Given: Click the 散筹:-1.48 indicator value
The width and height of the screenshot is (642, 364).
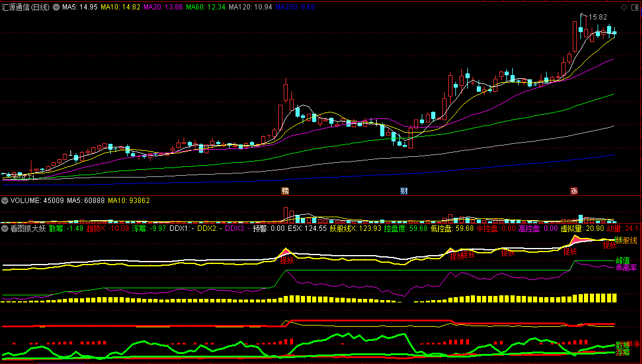Looking at the screenshot, I should pos(66,228).
